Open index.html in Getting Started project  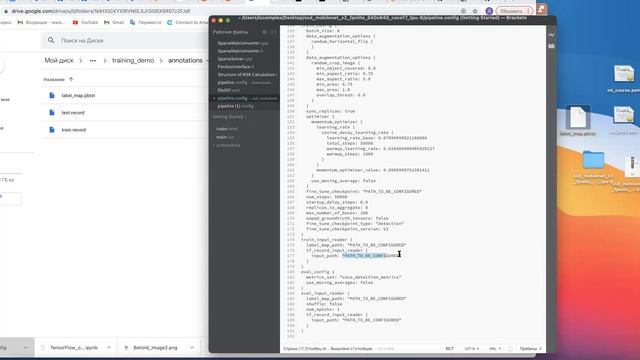(227, 129)
